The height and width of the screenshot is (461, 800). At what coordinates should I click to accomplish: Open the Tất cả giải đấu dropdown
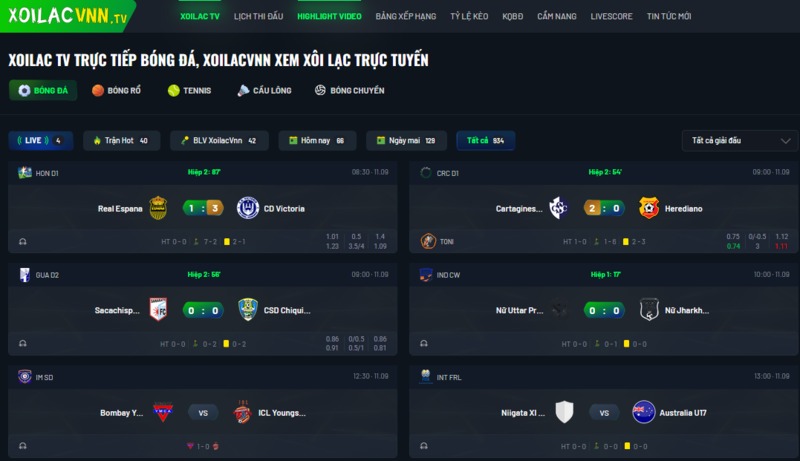(x=739, y=141)
